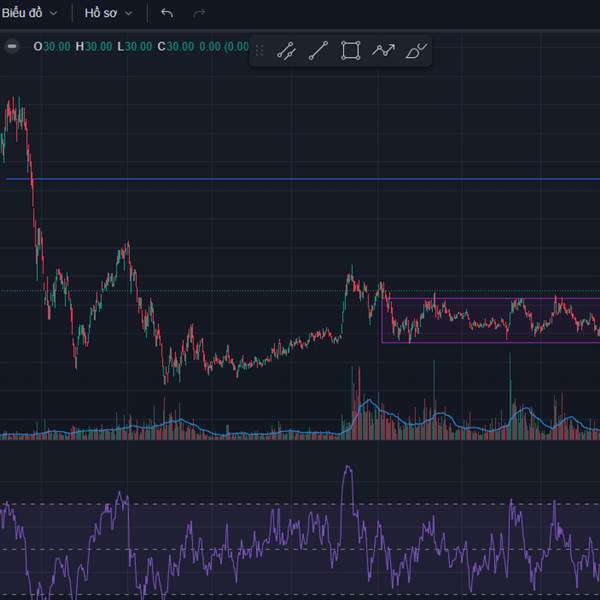This screenshot has width=600, height=600.
Task: Undo the last chart action
Action: pos(167,13)
